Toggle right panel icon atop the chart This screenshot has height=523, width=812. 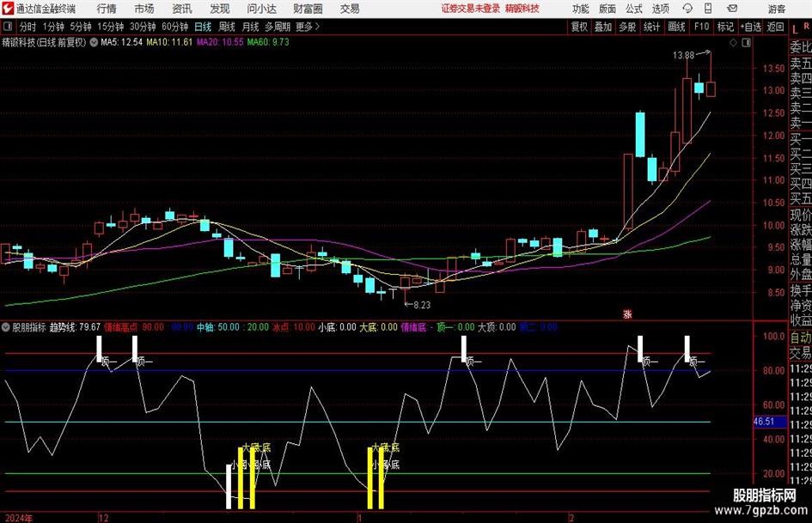(x=746, y=43)
